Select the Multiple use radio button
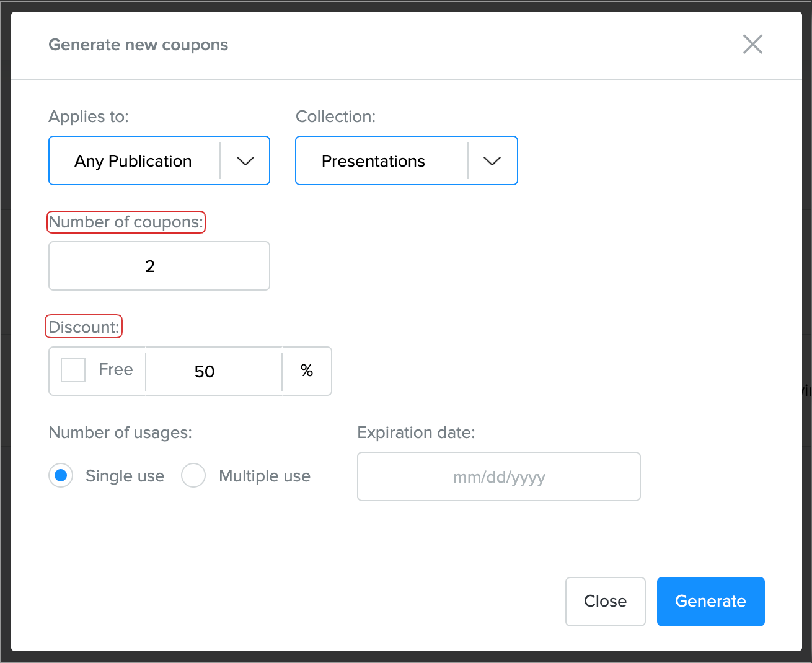Screen dimensions: 812x663 point(193,476)
